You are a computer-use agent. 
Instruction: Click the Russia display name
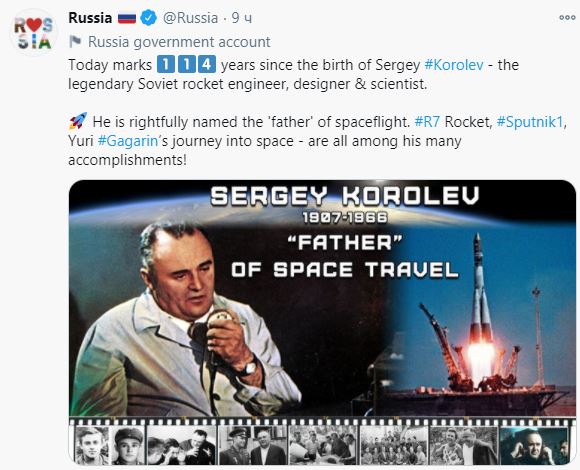tap(90, 18)
